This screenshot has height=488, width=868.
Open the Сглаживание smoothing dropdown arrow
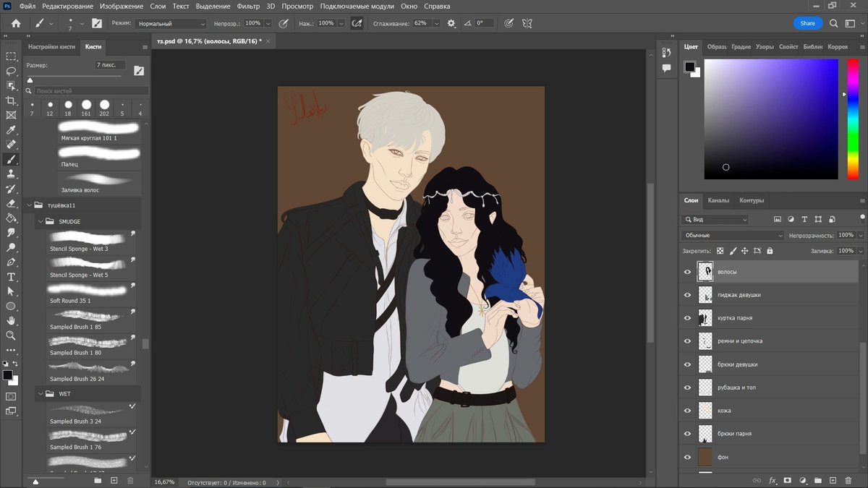point(436,23)
